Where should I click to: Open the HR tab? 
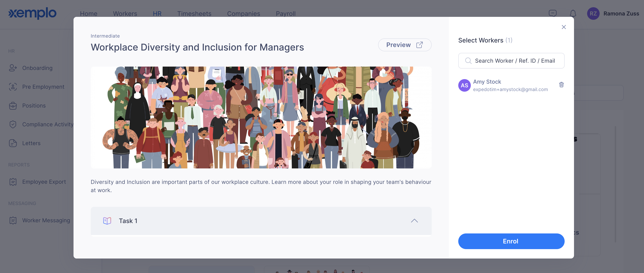157,14
